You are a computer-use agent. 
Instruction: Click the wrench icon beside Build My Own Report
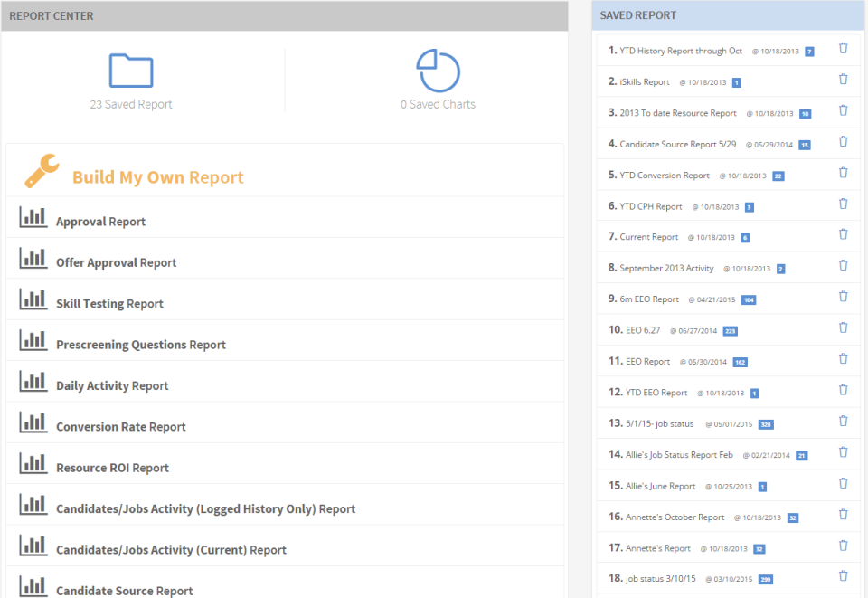pyautogui.click(x=41, y=172)
